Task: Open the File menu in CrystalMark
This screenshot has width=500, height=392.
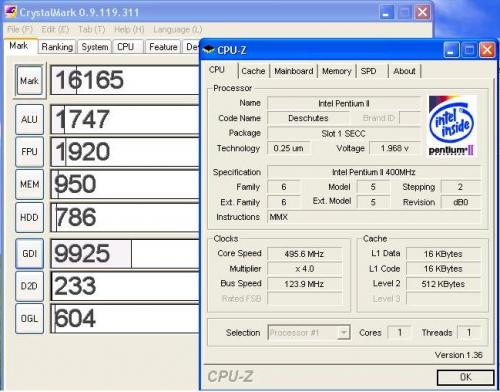Action: click(20, 29)
